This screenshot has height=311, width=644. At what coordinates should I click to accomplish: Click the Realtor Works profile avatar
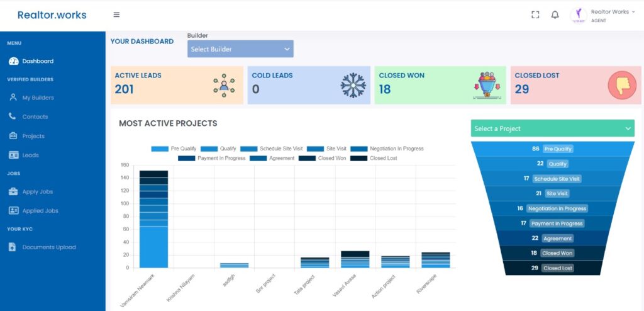[x=579, y=16]
